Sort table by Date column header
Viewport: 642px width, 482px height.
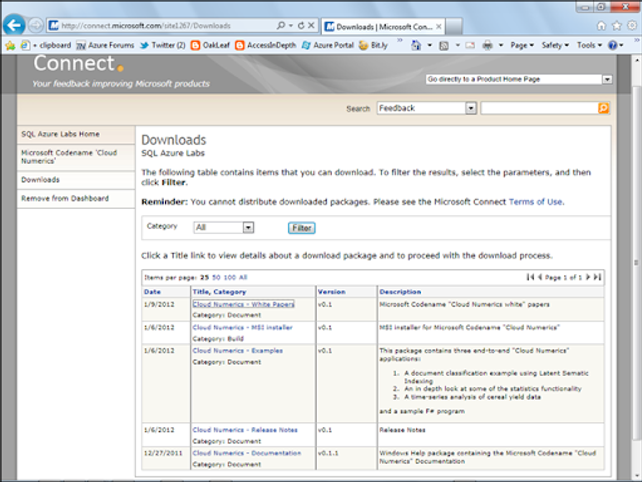coord(152,292)
